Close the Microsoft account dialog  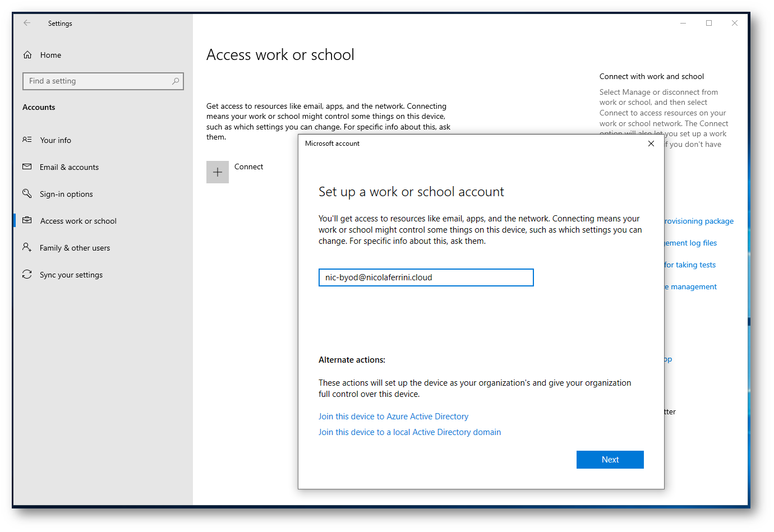coord(651,144)
